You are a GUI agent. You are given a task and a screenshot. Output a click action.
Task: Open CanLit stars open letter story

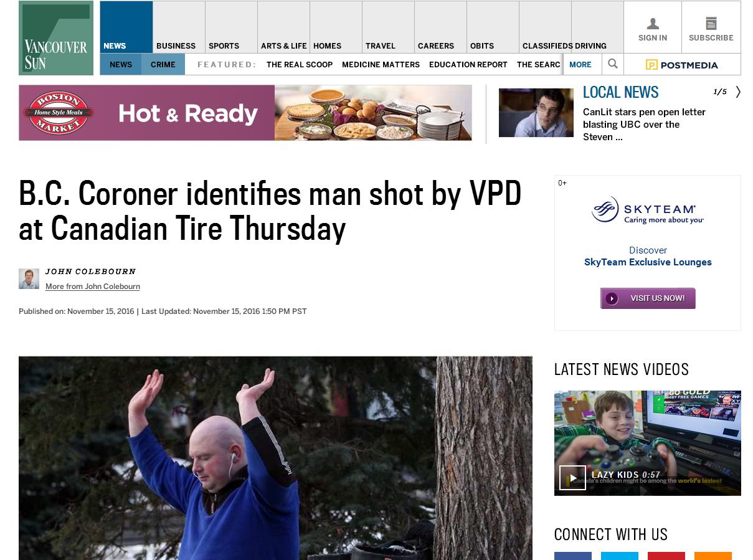pyautogui.click(x=644, y=125)
